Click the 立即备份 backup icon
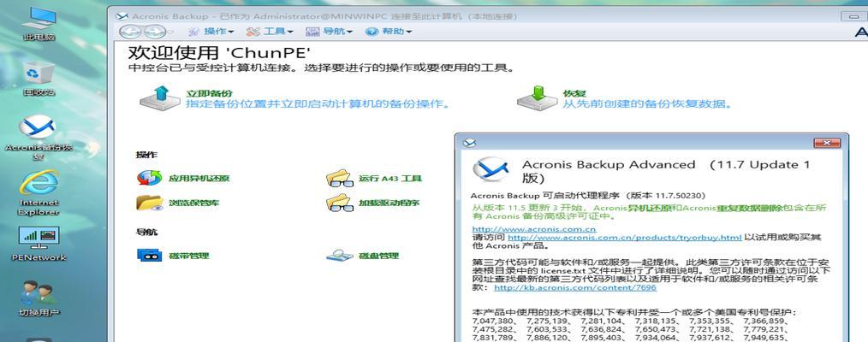The width and height of the screenshot is (868, 342). [160, 97]
